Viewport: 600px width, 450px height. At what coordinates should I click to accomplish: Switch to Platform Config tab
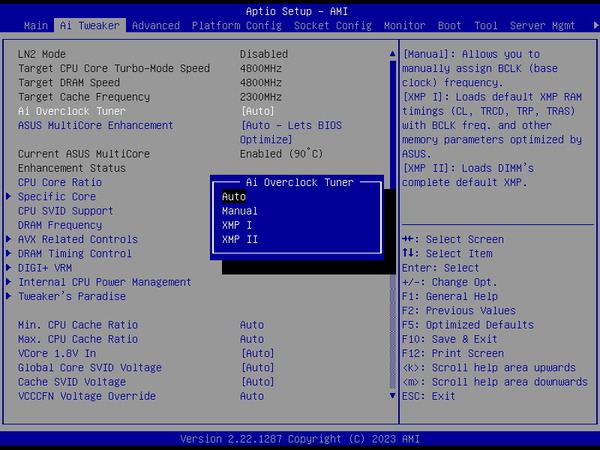[x=236, y=25]
